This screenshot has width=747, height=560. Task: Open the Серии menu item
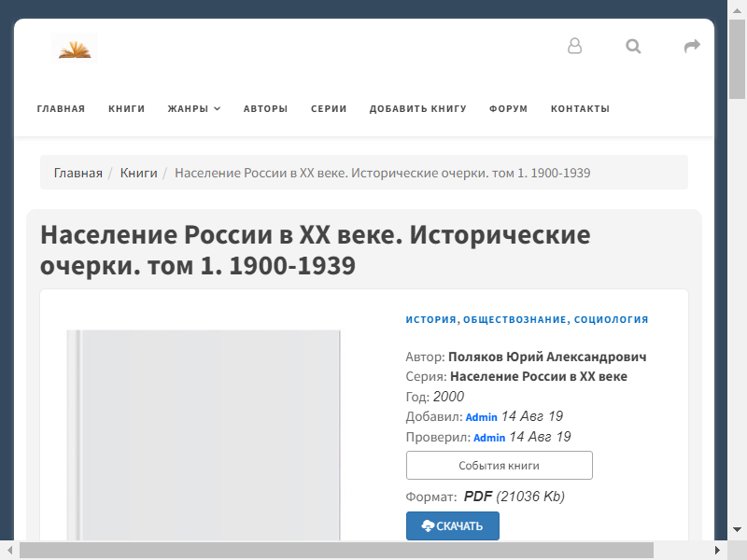tap(329, 108)
